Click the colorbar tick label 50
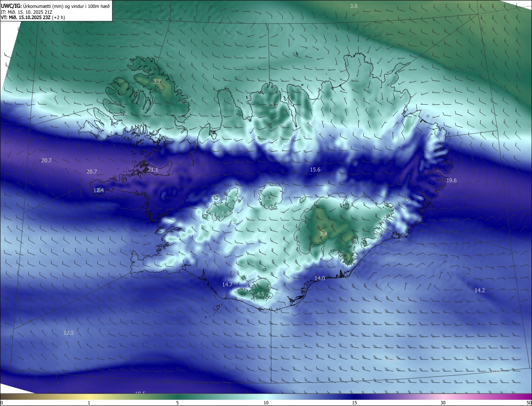The height and width of the screenshot is (406, 532). [x=529, y=403]
